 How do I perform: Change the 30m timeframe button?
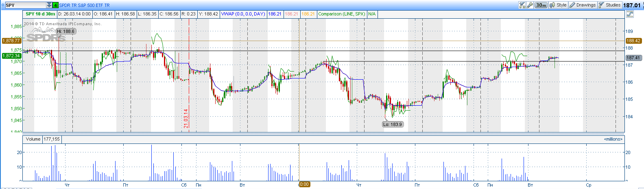pyautogui.click(x=541, y=5)
